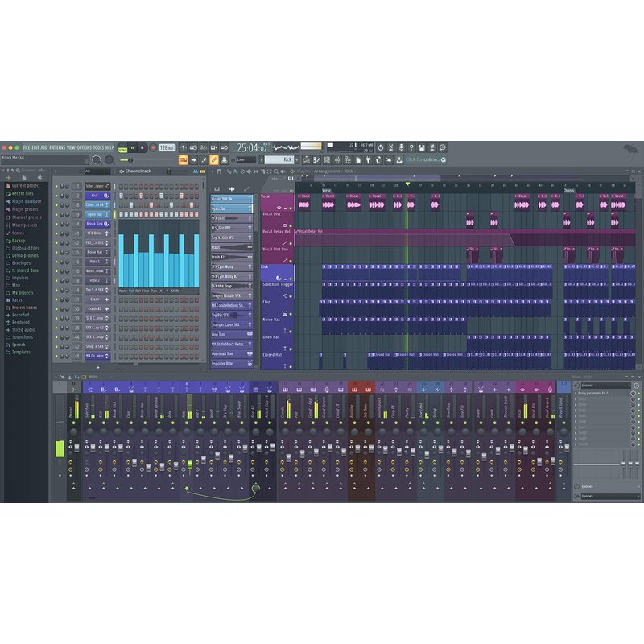644x644 pixels.
Task: Open the Metronome toggle icon
Action: click(184, 147)
